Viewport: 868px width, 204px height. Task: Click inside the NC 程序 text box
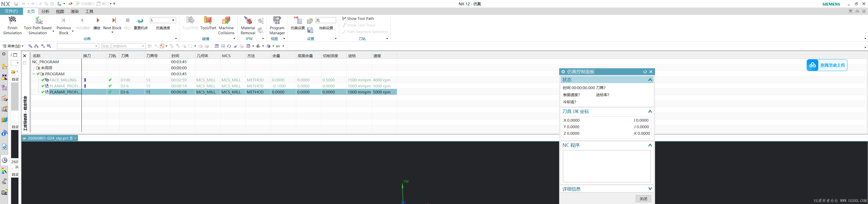[607, 166]
